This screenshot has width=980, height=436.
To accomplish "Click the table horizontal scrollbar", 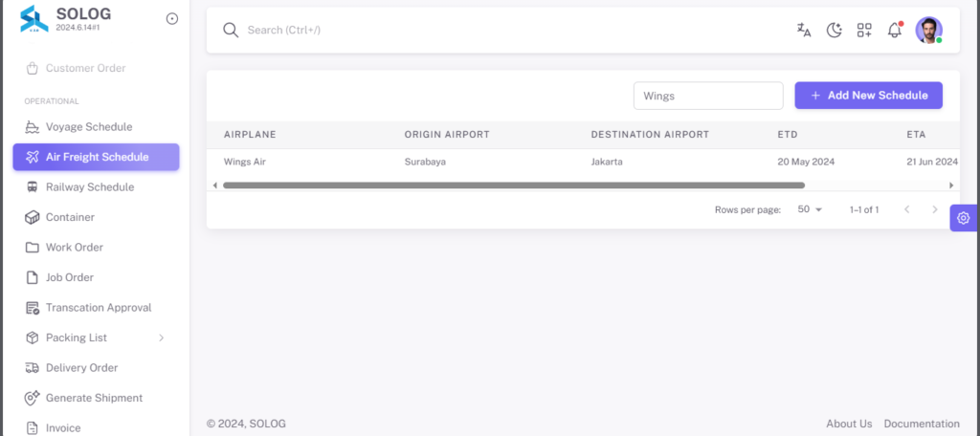I will 514,185.
